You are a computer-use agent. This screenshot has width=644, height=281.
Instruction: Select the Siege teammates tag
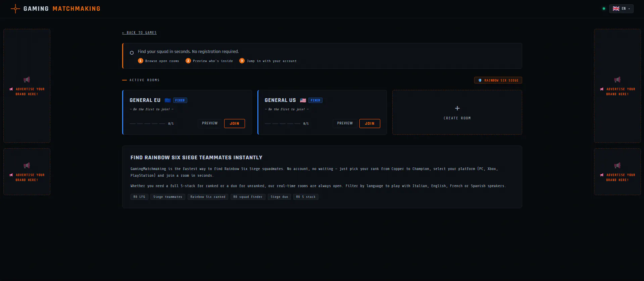click(168, 197)
